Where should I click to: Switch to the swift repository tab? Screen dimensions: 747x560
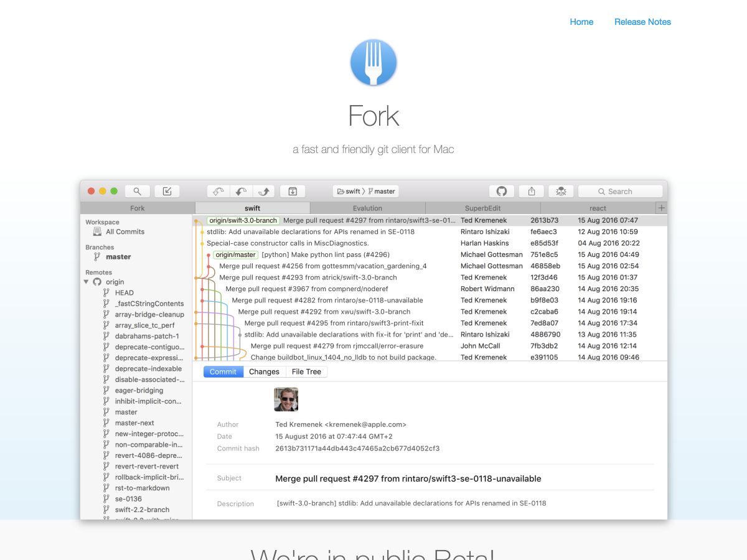pos(253,208)
